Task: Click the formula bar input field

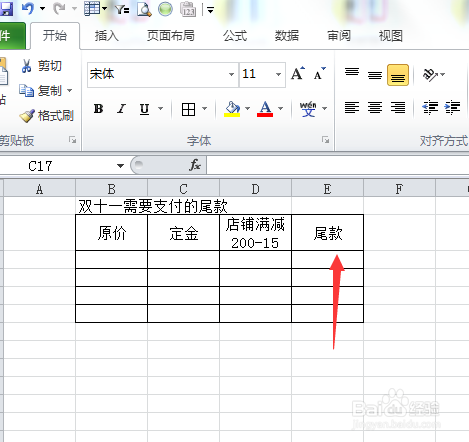Action: pyautogui.click(x=337, y=165)
